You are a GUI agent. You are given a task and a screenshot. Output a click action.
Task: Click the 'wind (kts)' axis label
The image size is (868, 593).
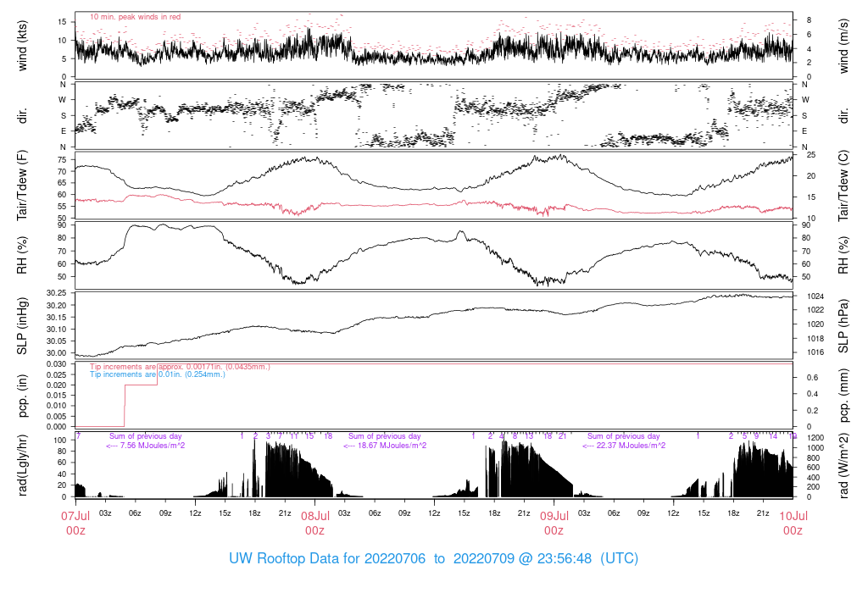pyautogui.click(x=22, y=46)
